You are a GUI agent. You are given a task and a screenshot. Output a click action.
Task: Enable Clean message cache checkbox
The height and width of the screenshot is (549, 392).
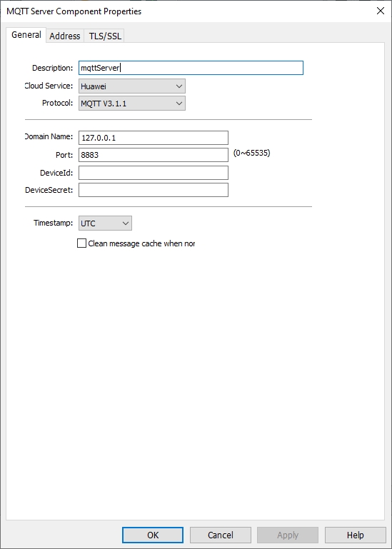click(81, 243)
